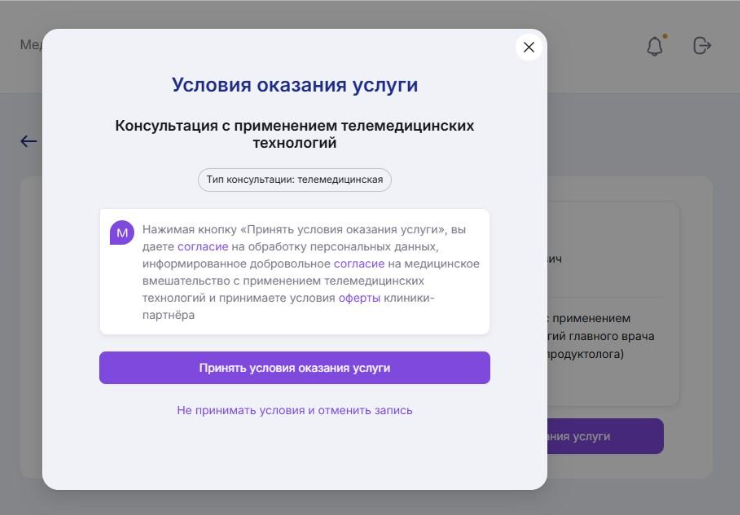The image size is (740, 515).
Task: Click the «Условия оказания услуги» dialog title
Action: (x=294, y=85)
